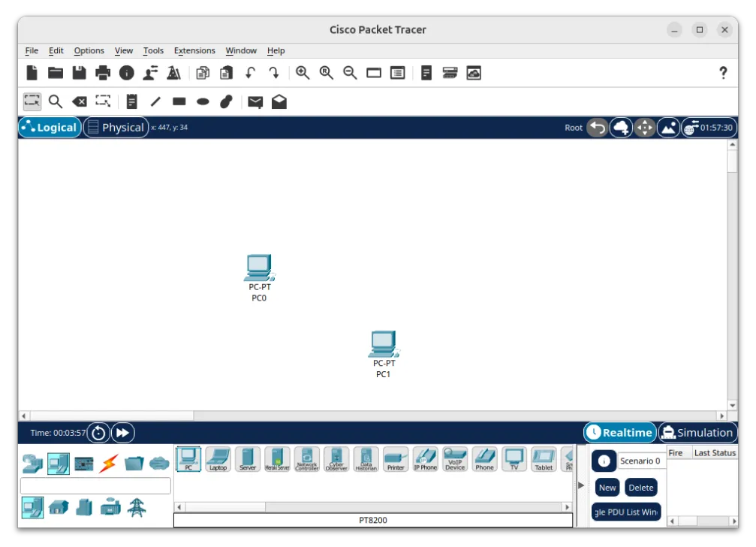Click the Power Cycle Devices button
Image resolution: width=756 pixels, height=547 pixels.
tap(98, 433)
